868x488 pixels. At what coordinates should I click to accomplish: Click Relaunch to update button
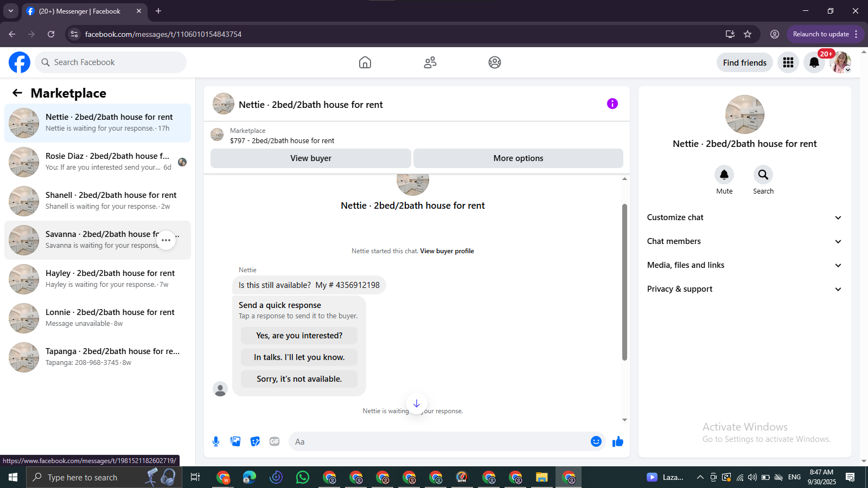click(825, 34)
